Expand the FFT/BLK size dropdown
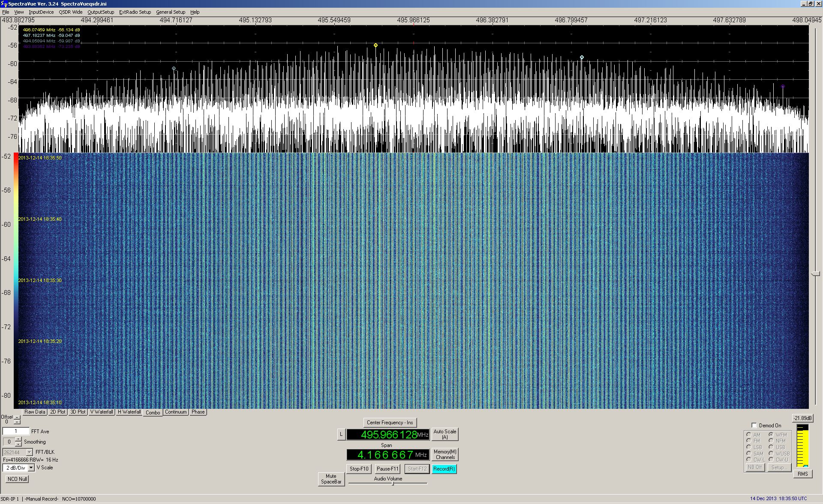This screenshot has height=504, width=823. (x=29, y=452)
